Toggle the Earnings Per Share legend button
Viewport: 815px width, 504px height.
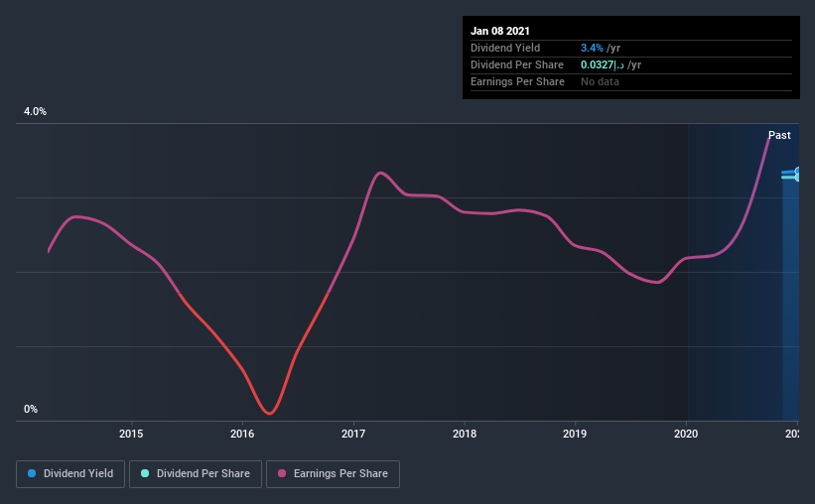click(x=333, y=474)
